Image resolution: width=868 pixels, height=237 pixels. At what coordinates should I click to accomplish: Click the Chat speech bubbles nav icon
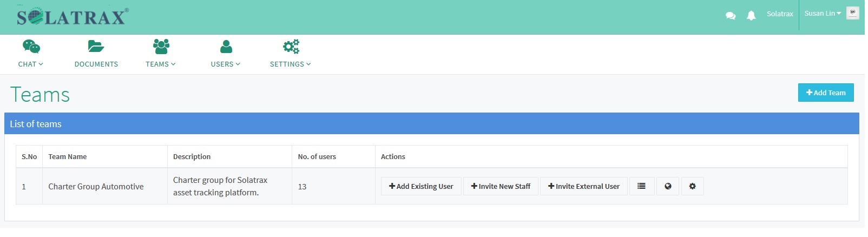tap(31, 47)
